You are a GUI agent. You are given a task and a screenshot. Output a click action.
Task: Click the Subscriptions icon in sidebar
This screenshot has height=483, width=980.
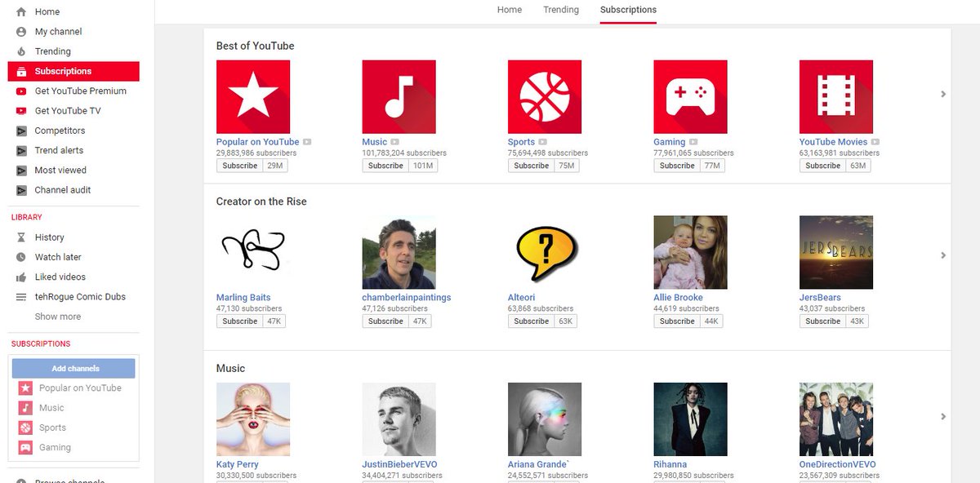coord(21,72)
